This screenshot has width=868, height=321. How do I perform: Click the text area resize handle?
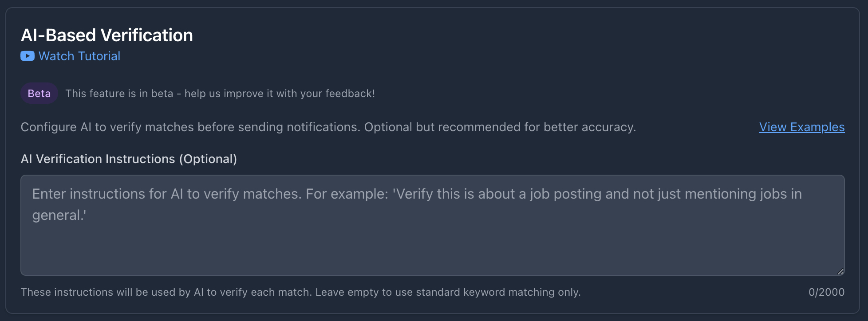tap(840, 271)
